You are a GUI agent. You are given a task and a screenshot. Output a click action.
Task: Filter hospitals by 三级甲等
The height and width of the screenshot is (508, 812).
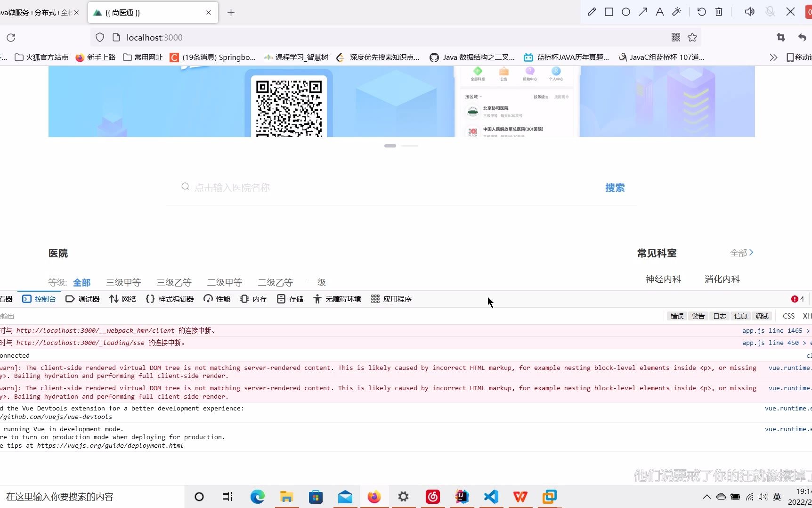point(123,282)
